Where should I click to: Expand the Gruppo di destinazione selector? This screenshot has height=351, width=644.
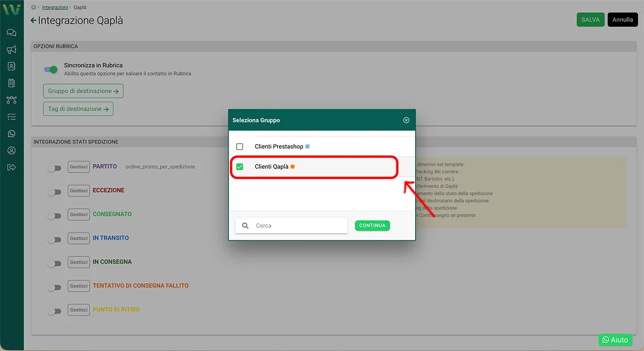tap(83, 91)
